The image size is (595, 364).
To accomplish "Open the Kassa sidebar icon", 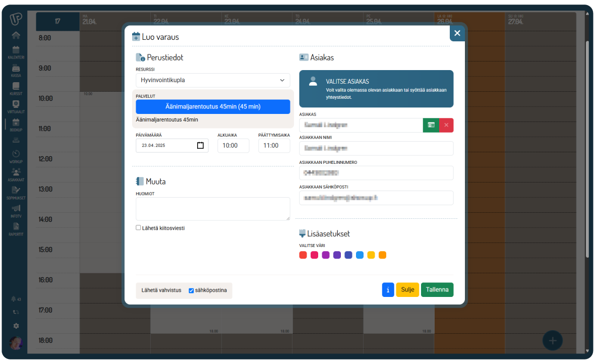I will 16,70.
